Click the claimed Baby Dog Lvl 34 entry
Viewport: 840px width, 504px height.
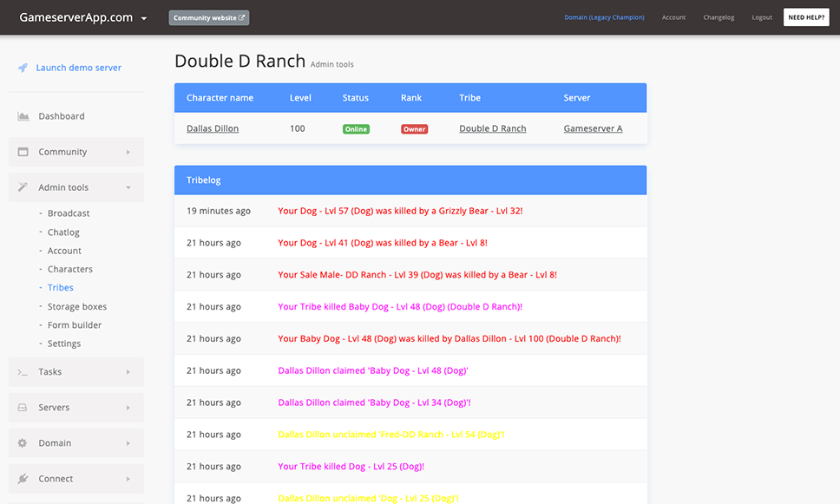(x=375, y=403)
